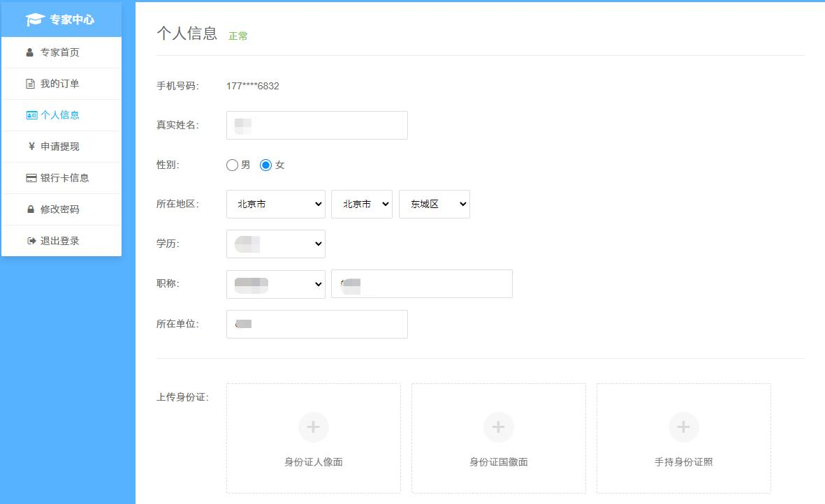Click the user icon beside 专家首页
This screenshot has height=504, width=825.
[x=30, y=52]
